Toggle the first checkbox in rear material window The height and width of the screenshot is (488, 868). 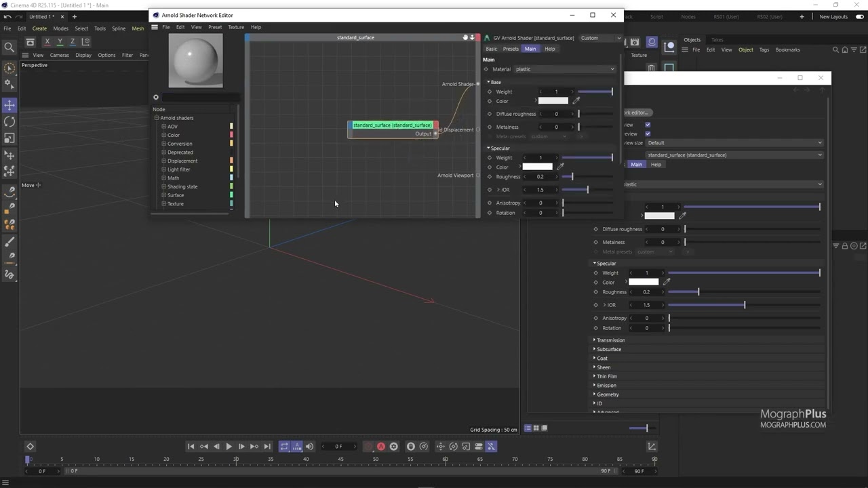pos(648,125)
